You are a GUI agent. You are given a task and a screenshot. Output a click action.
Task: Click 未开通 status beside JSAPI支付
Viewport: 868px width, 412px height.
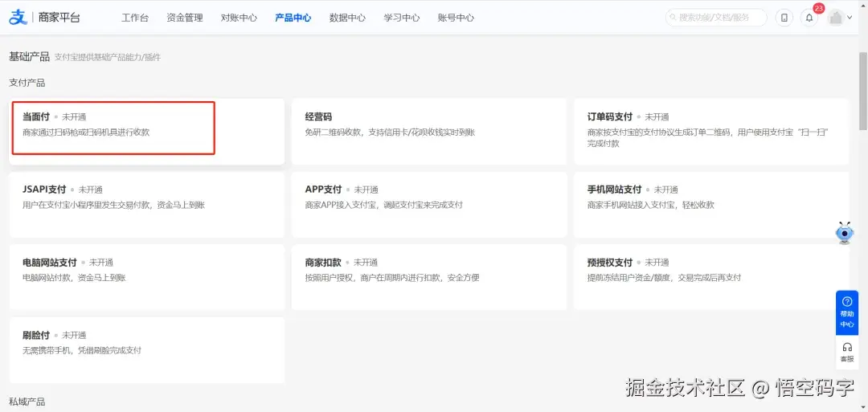point(90,190)
